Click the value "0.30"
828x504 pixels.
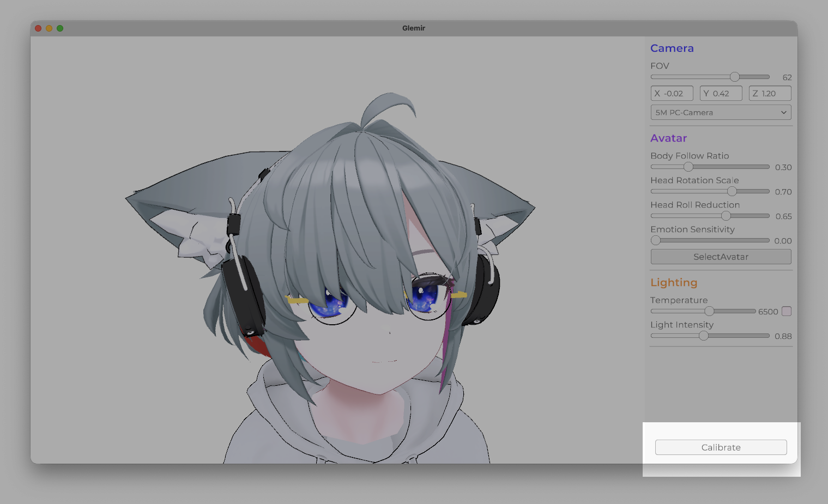coord(783,167)
